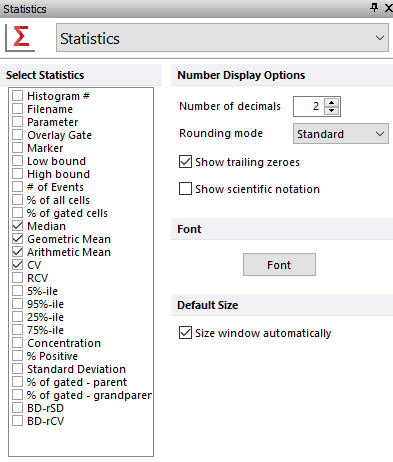
Task: Check the Histogram # statistic
Action: [17, 96]
